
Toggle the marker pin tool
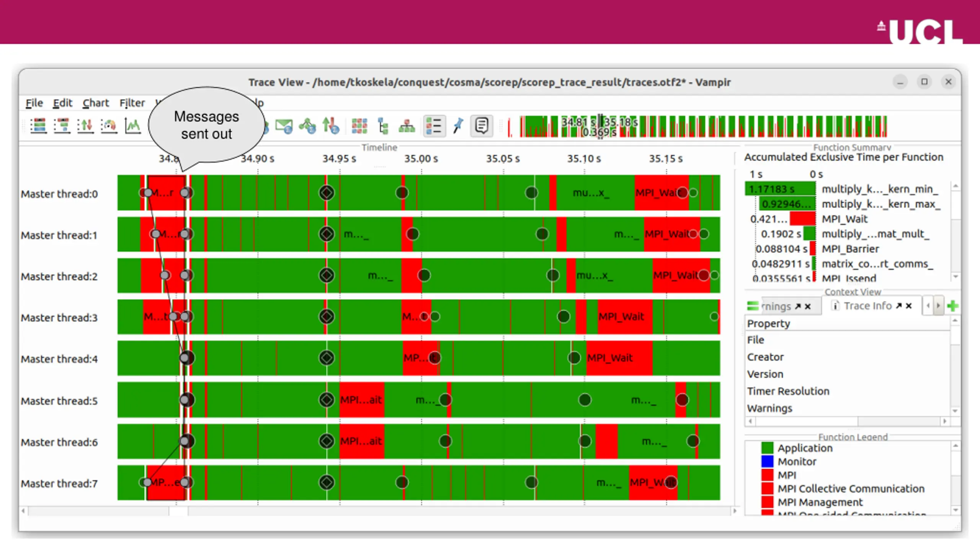[x=458, y=126]
